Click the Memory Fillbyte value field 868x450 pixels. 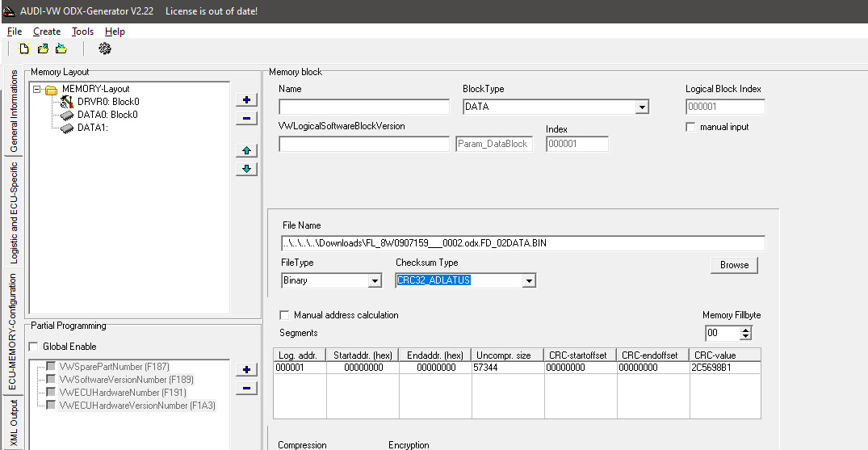click(x=723, y=333)
